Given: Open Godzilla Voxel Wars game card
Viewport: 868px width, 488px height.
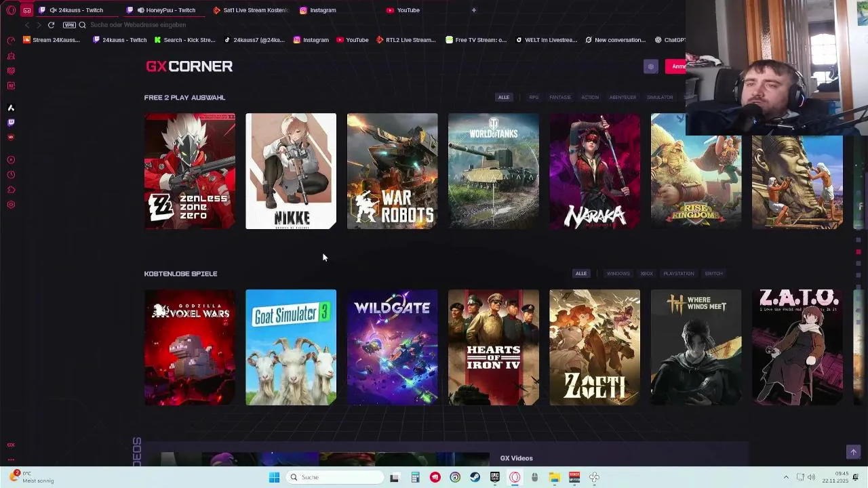Looking at the screenshot, I should [190, 348].
